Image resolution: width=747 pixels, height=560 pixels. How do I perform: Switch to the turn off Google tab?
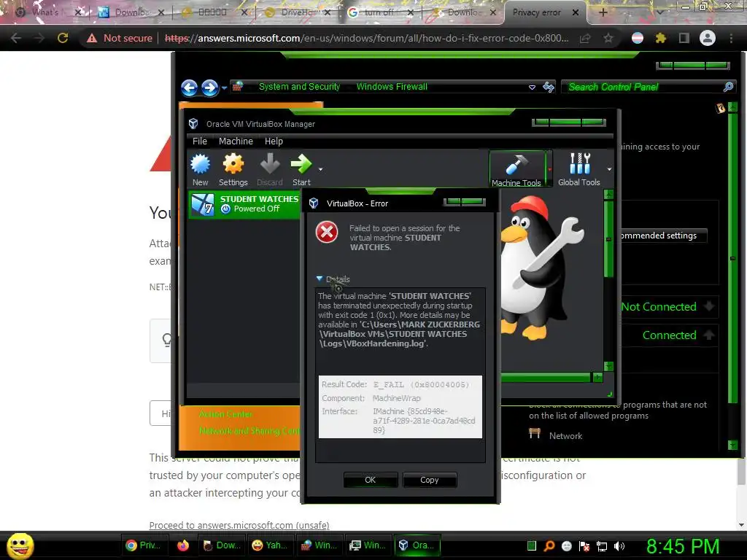click(380, 12)
